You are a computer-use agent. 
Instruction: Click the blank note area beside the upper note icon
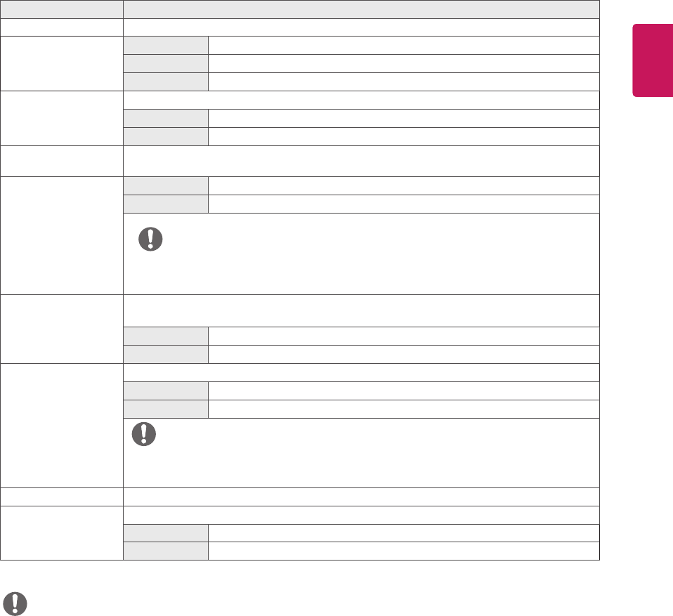coord(379,256)
